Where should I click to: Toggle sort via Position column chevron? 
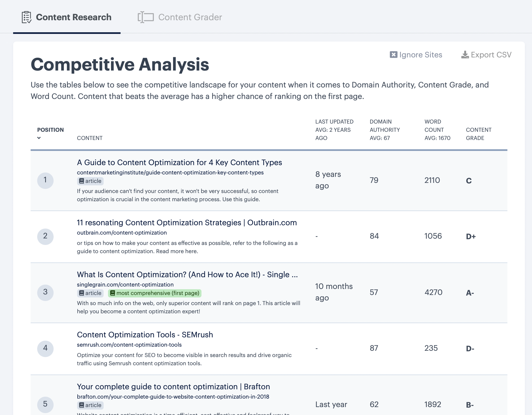click(39, 138)
